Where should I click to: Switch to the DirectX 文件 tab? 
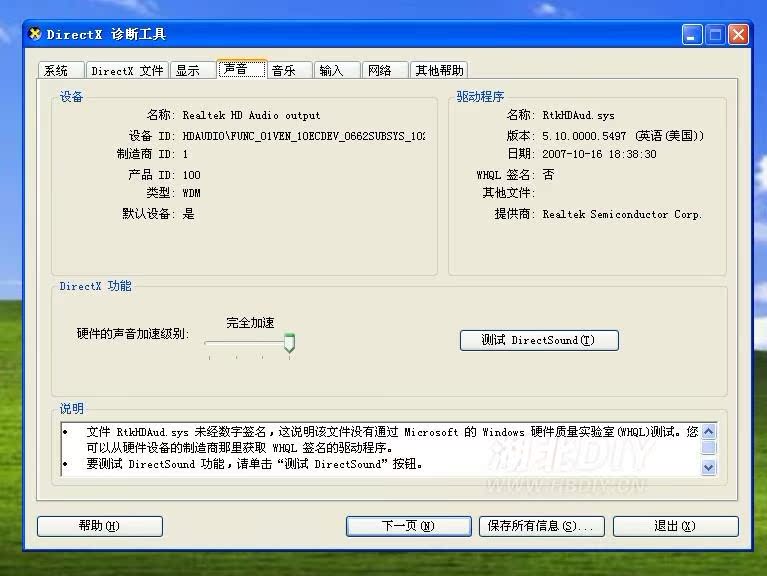click(127, 70)
